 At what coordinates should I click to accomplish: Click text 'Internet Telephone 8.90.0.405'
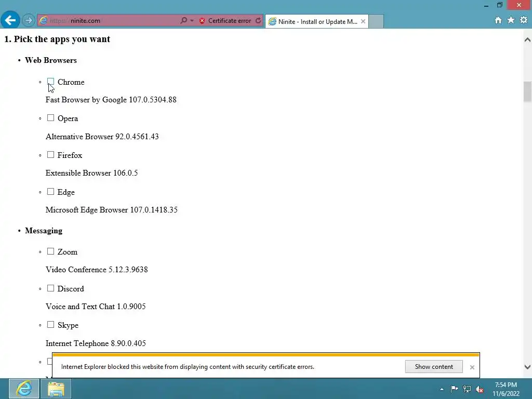(x=96, y=343)
